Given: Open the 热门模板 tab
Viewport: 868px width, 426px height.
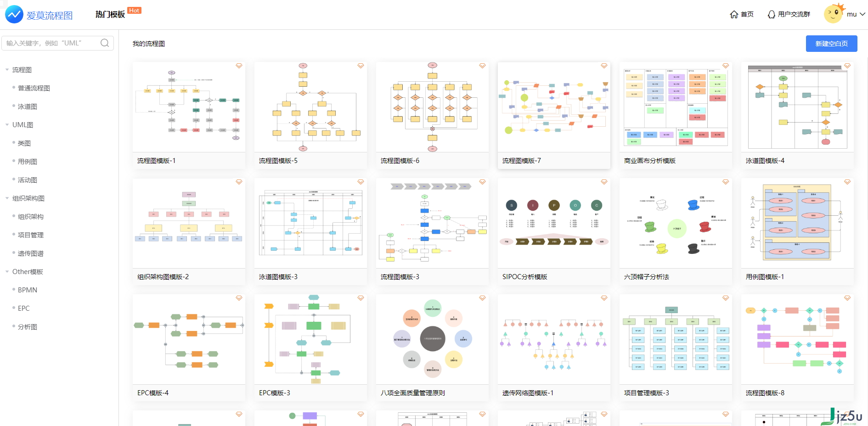Looking at the screenshot, I should [x=110, y=14].
